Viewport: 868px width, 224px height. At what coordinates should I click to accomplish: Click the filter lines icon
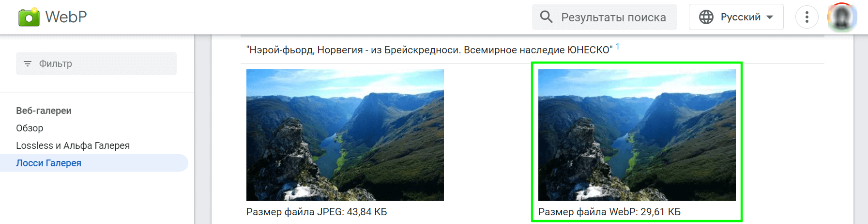pyautogui.click(x=28, y=64)
